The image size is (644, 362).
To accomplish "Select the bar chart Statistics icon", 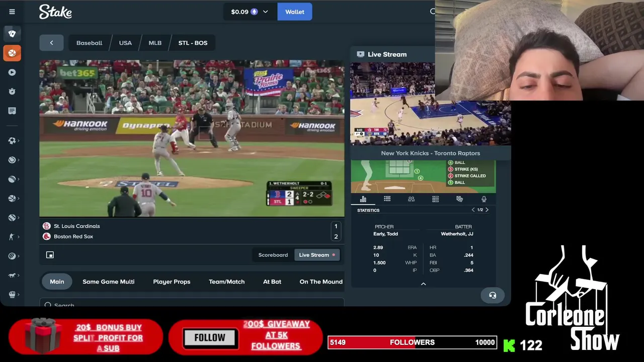I will 363,199.
